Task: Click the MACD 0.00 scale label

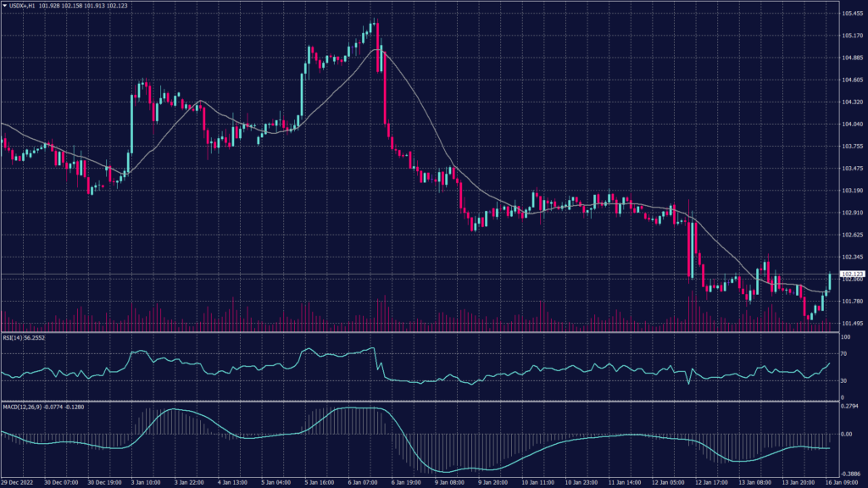Action: click(848, 435)
